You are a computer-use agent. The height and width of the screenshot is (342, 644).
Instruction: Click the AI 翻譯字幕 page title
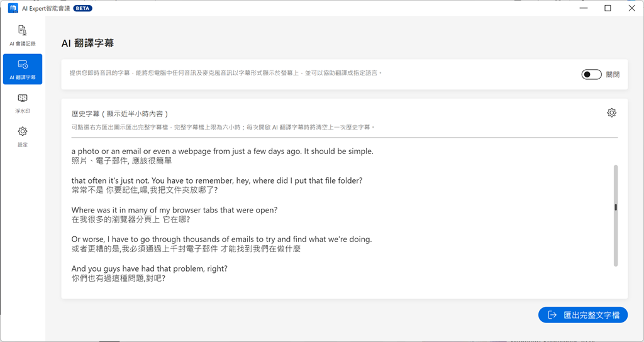[x=87, y=43]
